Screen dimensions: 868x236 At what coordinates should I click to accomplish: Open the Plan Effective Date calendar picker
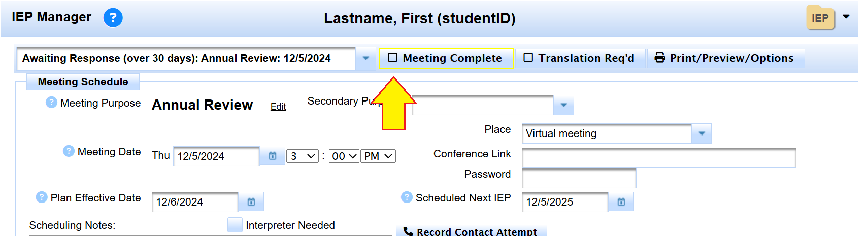tap(251, 202)
